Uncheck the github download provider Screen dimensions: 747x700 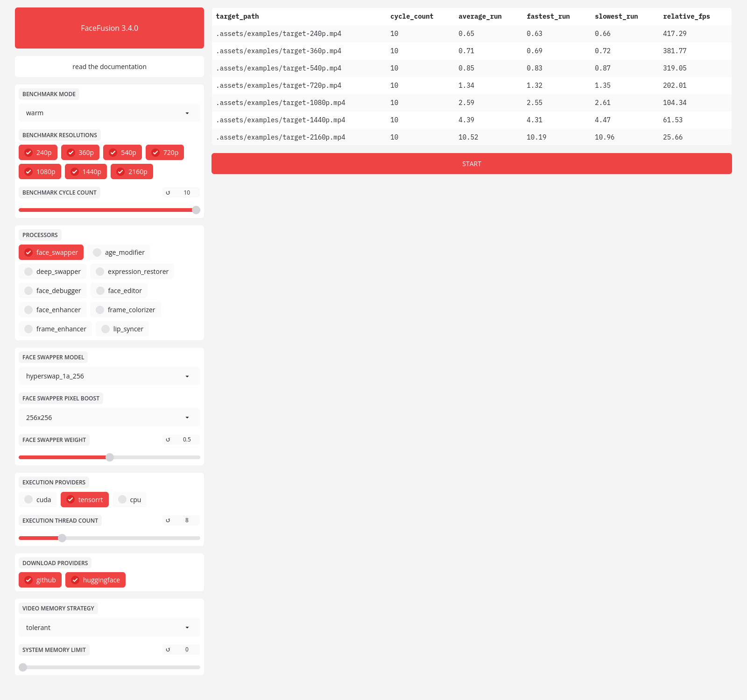tap(40, 580)
